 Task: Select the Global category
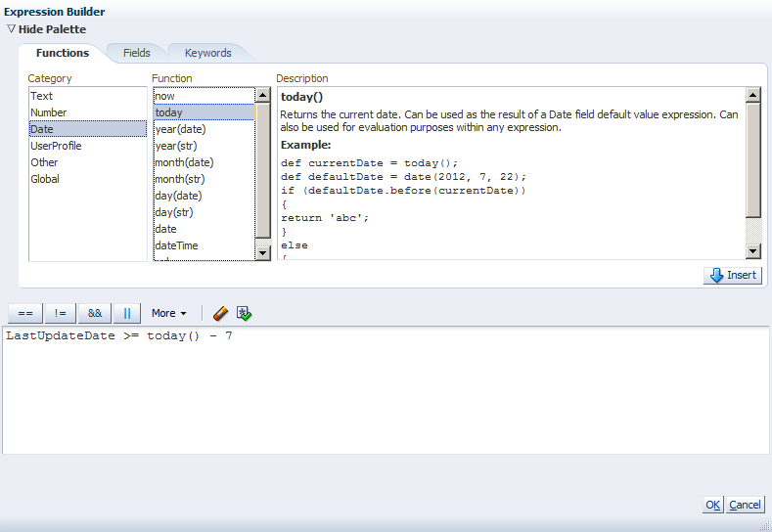[88, 179]
